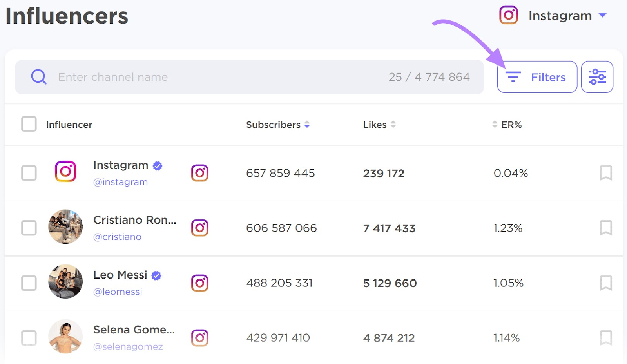
Task: Open the Filters panel
Action: point(536,77)
